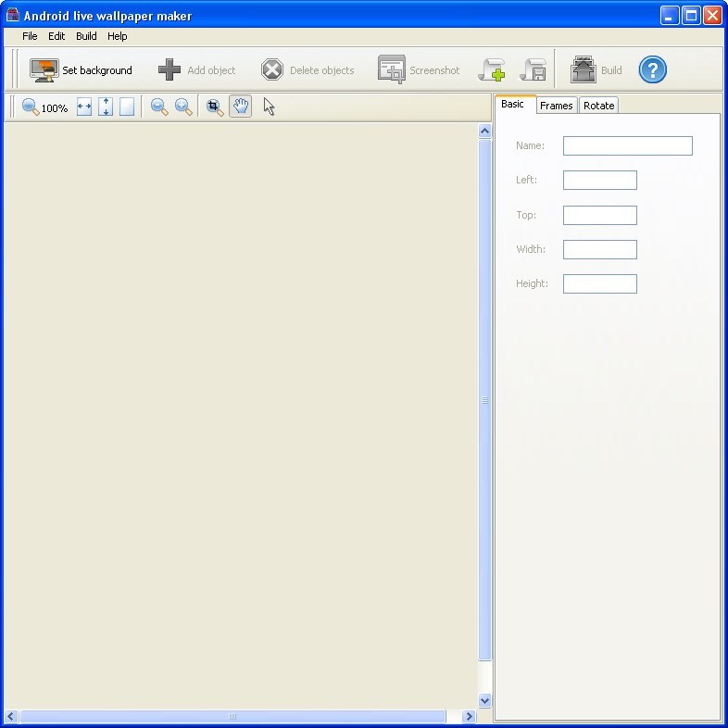The height and width of the screenshot is (728, 728).
Task: Click the new script scroll icon with green plus
Action: click(x=492, y=70)
